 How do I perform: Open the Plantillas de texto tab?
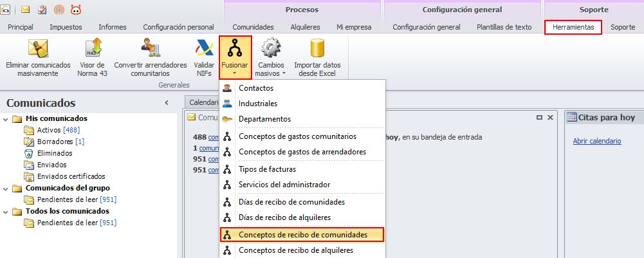(504, 27)
